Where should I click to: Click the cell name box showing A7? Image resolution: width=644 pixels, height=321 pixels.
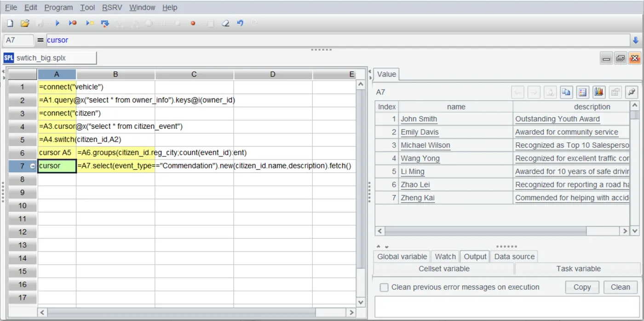[18, 40]
